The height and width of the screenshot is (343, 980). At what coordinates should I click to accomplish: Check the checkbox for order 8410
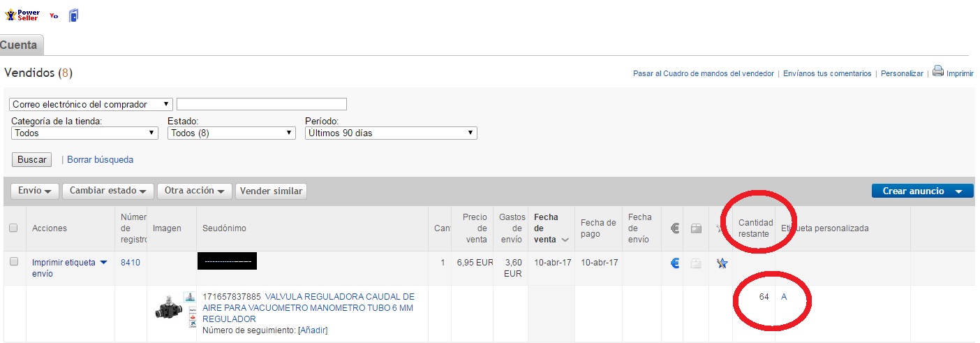tap(13, 262)
